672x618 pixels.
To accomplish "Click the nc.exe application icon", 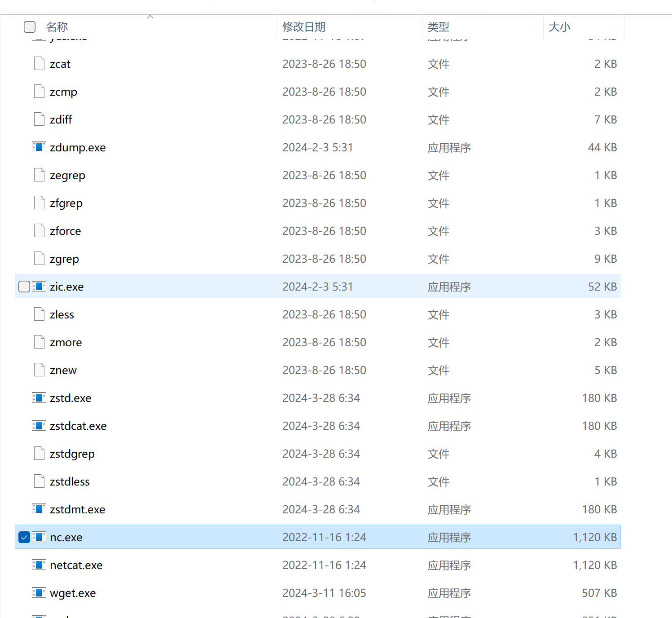I will coord(39,537).
